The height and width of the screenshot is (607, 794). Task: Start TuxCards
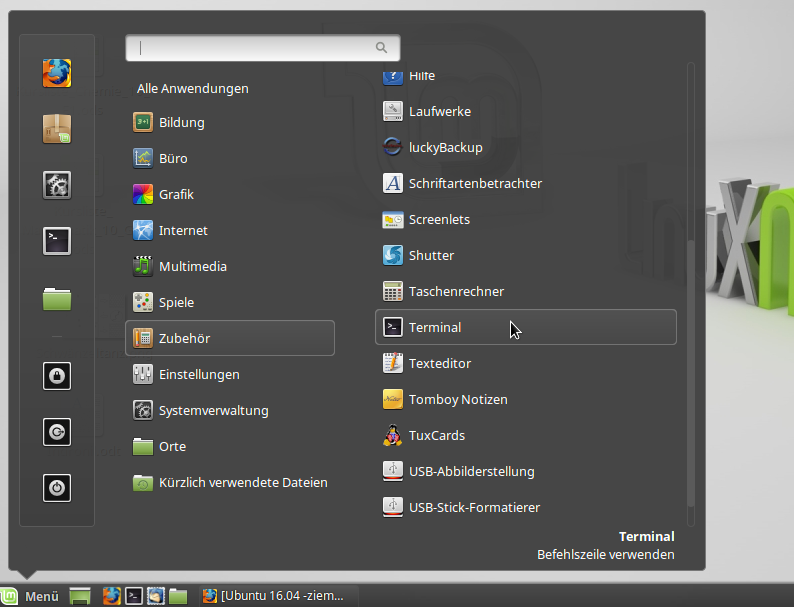click(x=526, y=435)
